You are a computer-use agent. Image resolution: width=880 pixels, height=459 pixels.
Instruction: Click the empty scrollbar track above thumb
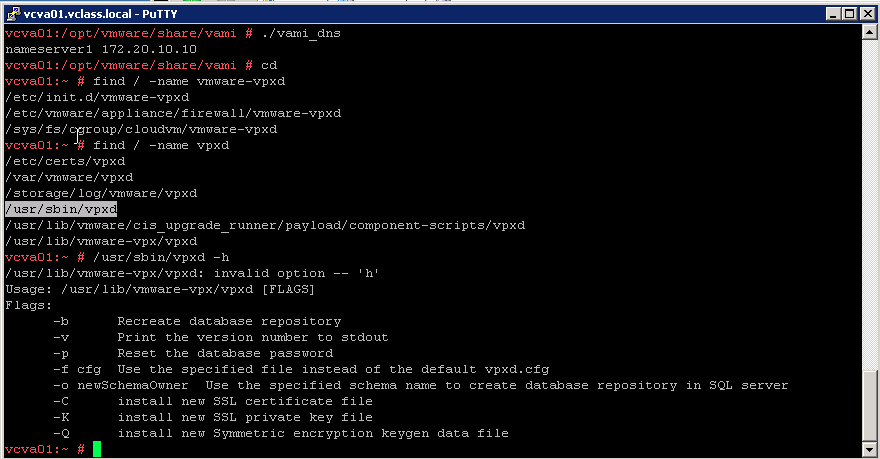(869, 205)
